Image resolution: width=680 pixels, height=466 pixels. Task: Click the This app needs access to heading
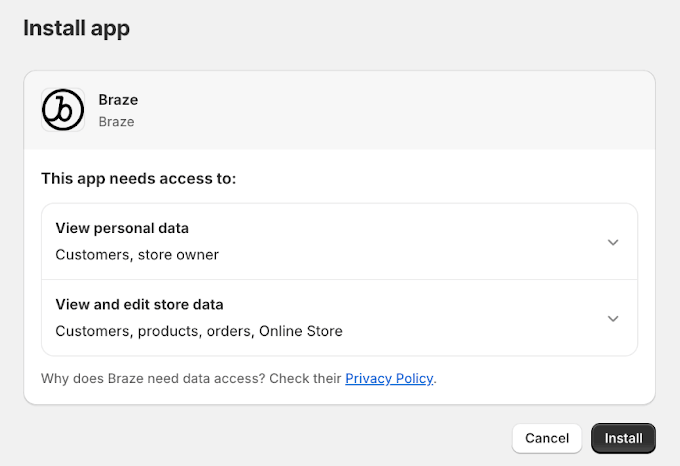coord(139,178)
